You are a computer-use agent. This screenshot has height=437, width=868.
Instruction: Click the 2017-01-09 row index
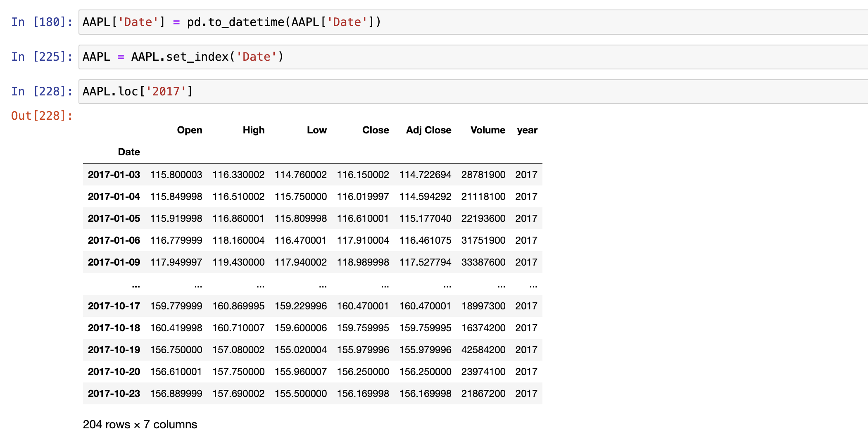tap(114, 262)
